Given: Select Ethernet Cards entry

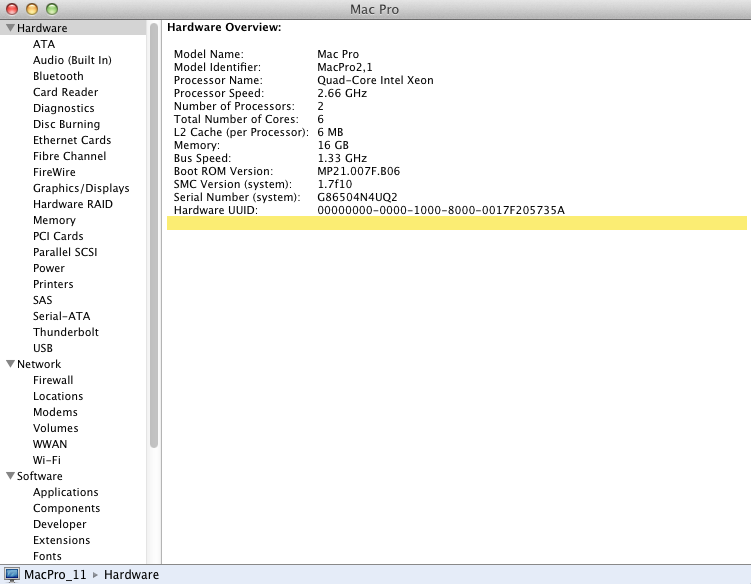Looking at the screenshot, I should (x=72, y=140).
